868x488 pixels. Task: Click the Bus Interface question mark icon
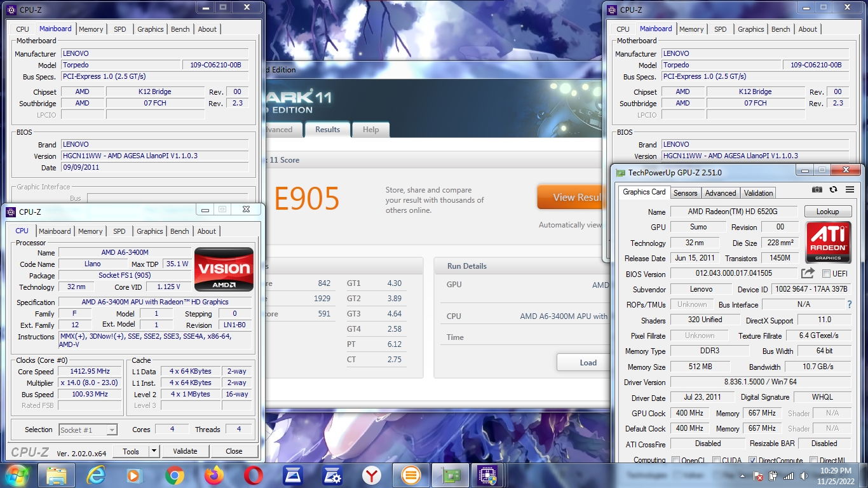(x=850, y=305)
